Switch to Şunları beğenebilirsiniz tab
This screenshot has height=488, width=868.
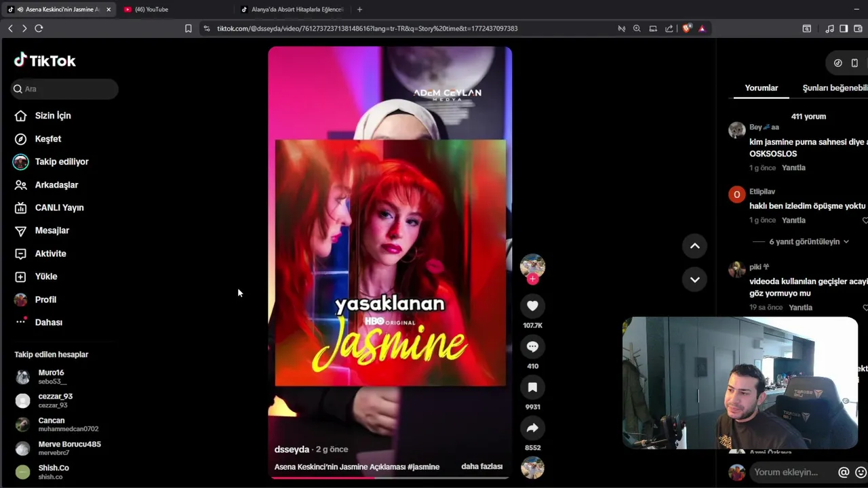(x=835, y=88)
